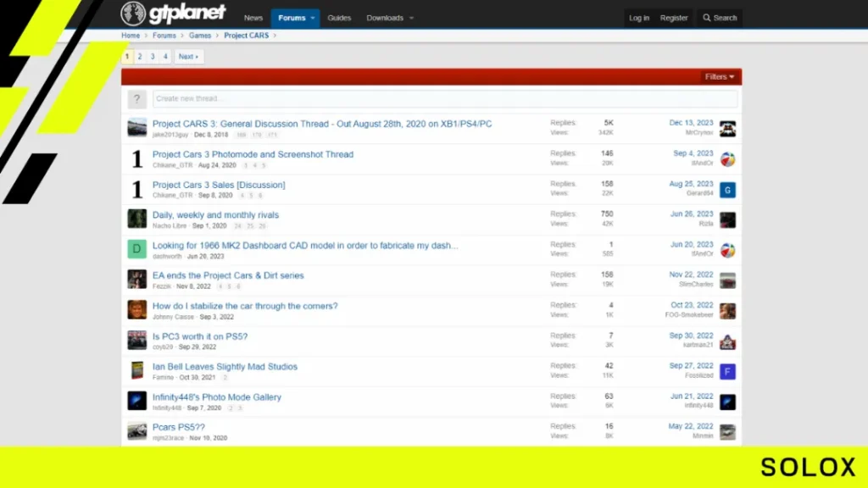Viewport: 868px width, 488px height.
Task: Select current page 1 button
Action: (x=127, y=57)
